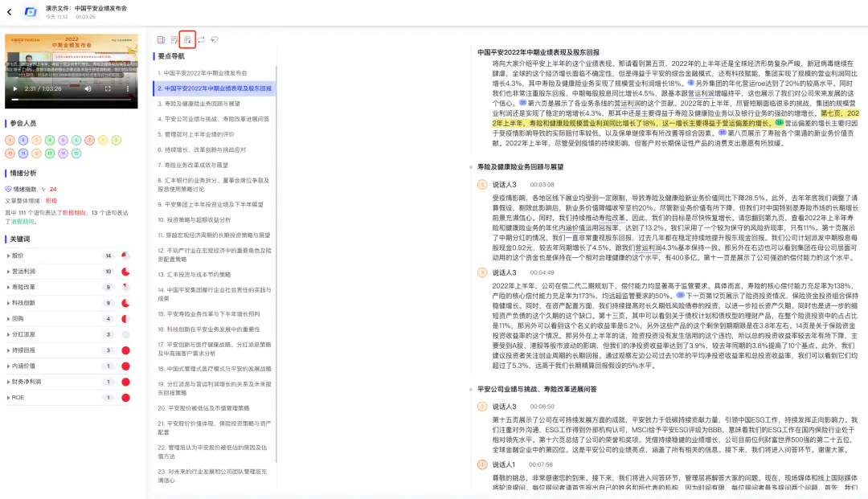Click the blue app logo icon
Image resolution: width=868 pixels, height=499 pixels.
(31, 11)
